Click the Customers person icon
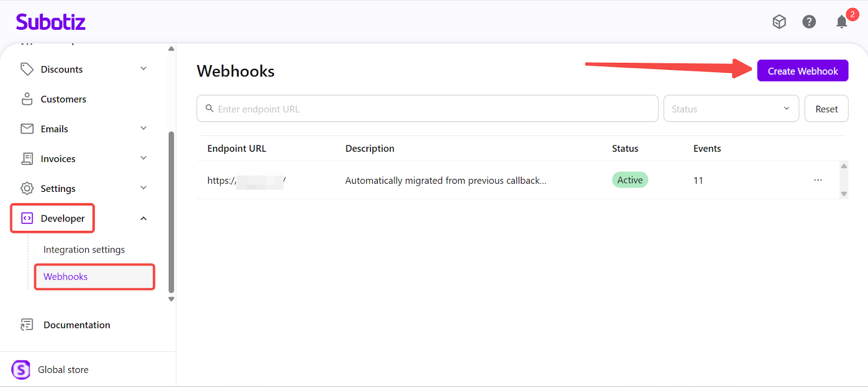 (x=27, y=99)
